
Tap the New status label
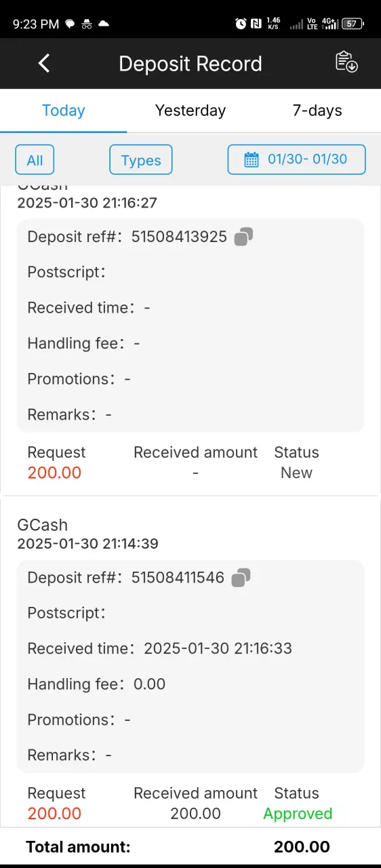pos(296,473)
